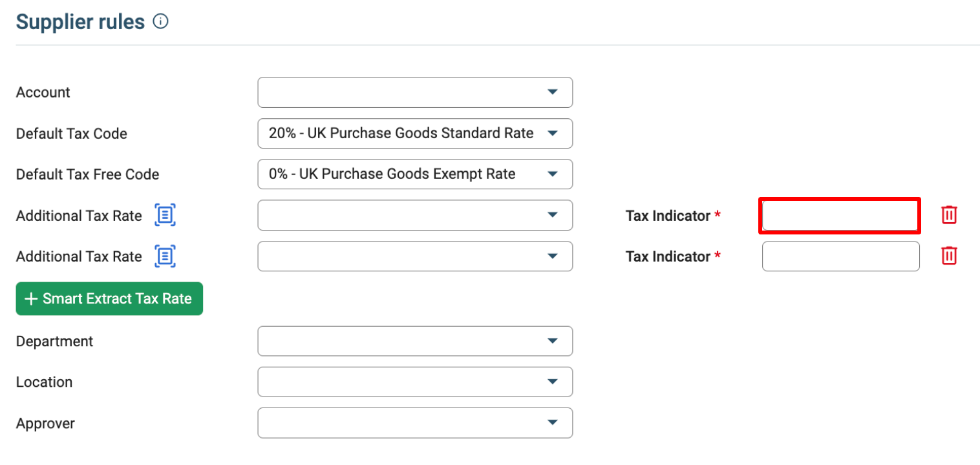Click the Supplier rules info icon

(160, 22)
